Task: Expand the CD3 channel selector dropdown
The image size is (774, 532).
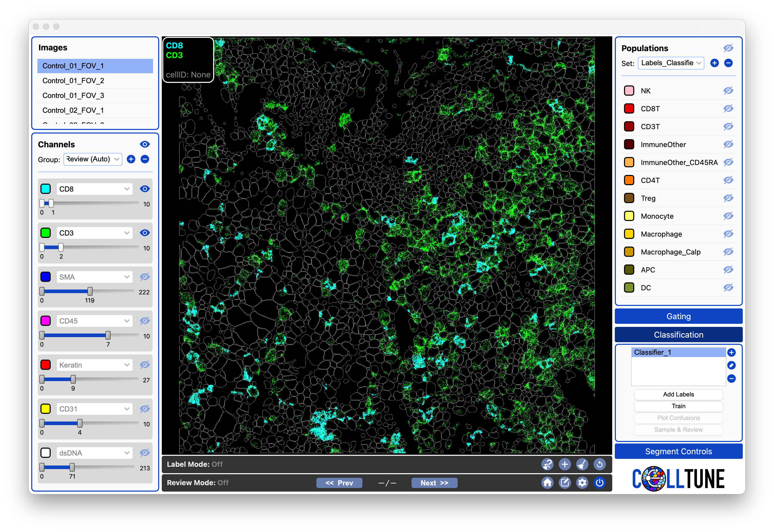Action: [x=94, y=233]
